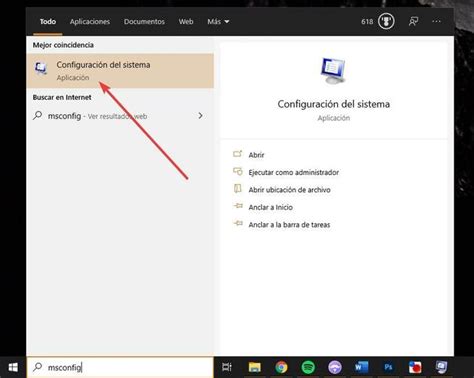Switch to the Documentos tab
Screen dimensions: 474x378
click(x=144, y=22)
